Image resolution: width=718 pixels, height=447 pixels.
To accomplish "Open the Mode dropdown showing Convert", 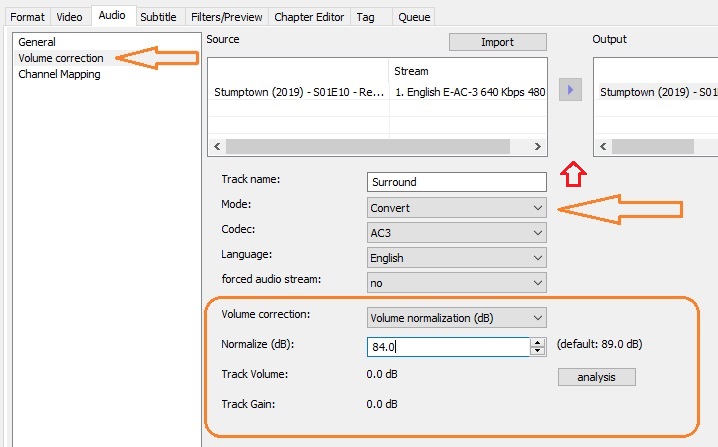I will [457, 208].
